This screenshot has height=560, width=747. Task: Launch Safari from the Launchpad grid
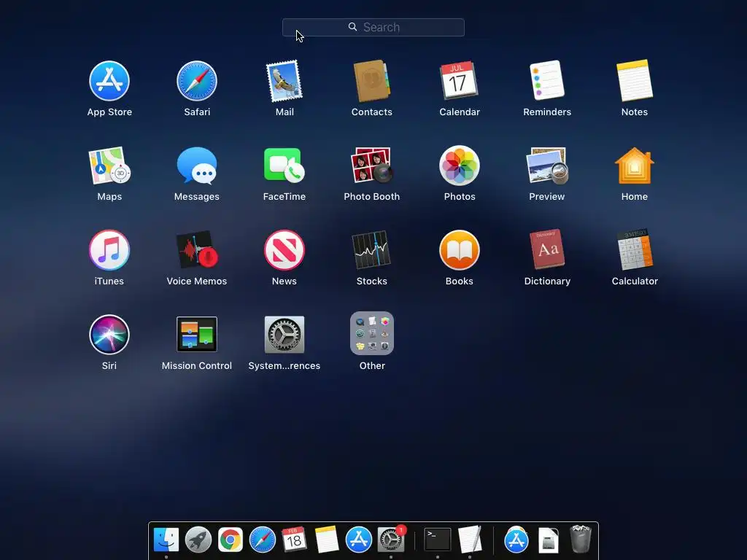(x=197, y=81)
